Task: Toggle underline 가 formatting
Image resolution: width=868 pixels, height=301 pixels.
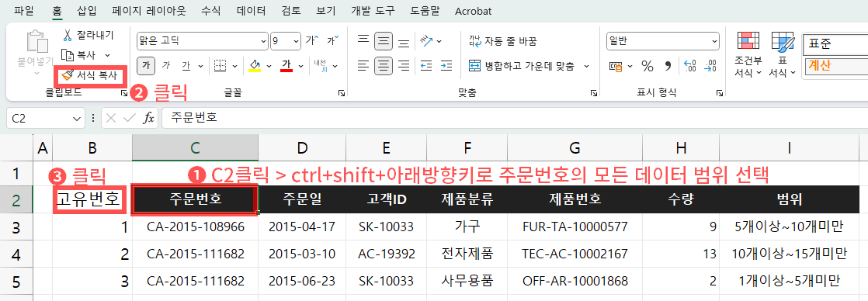Action: (186, 66)
